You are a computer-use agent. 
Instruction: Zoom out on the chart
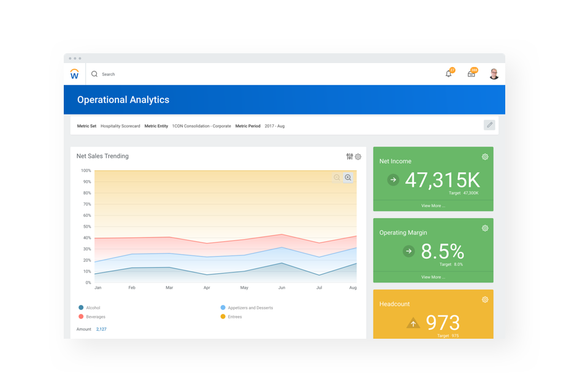pyautogui.click(x=337, y=178)
